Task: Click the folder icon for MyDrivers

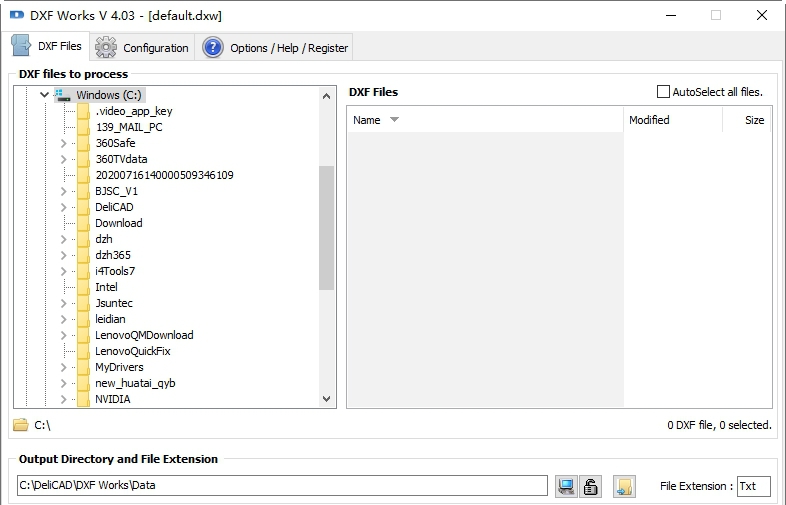Action: (84, 367)
